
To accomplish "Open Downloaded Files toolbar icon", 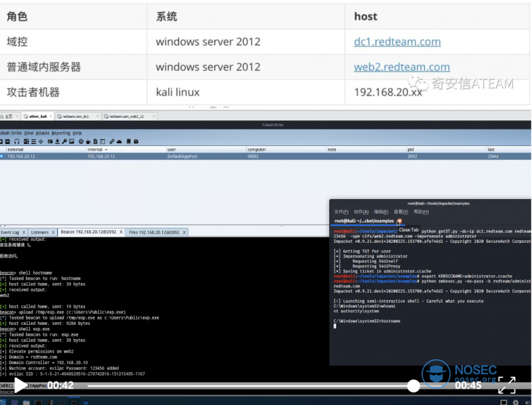I will pos(57,141).
